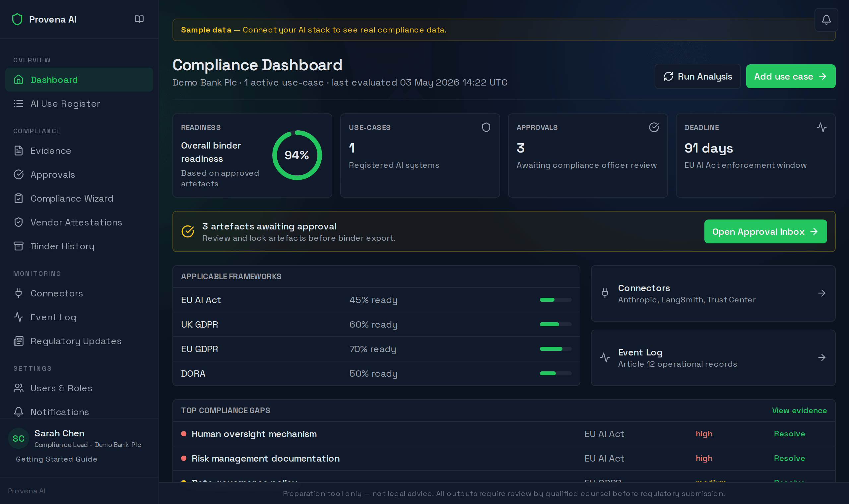Click Add use case button

(x=791, y=76)
